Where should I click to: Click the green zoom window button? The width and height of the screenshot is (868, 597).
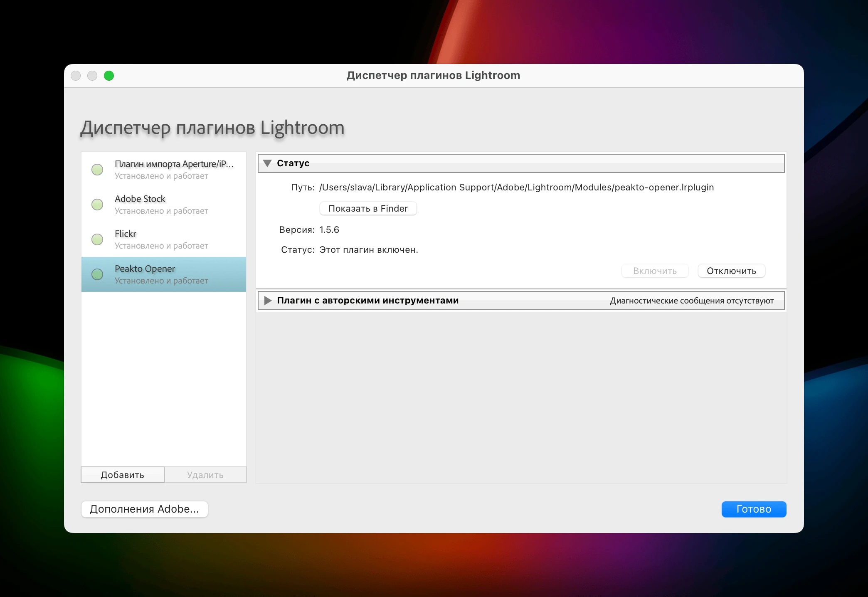point(109,76)
